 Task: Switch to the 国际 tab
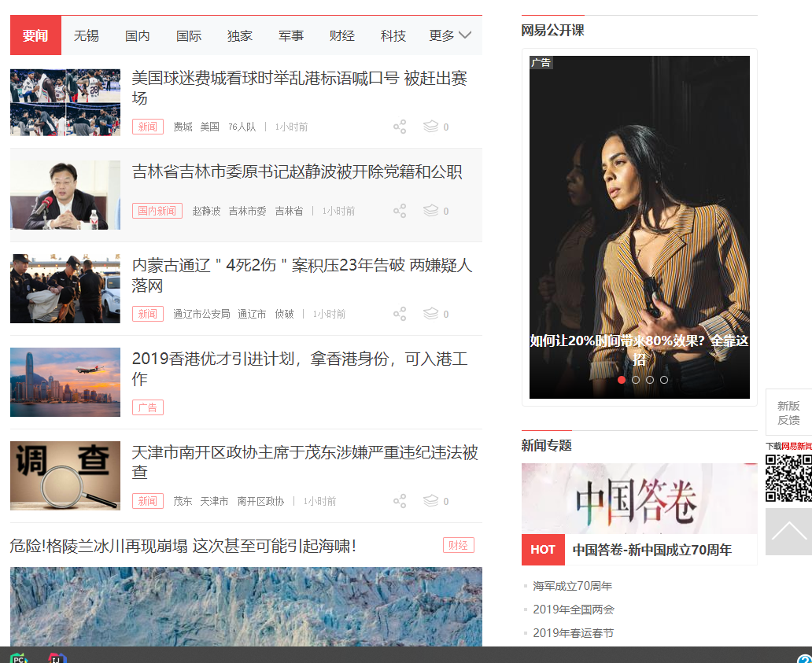click(x=189, y=35)
